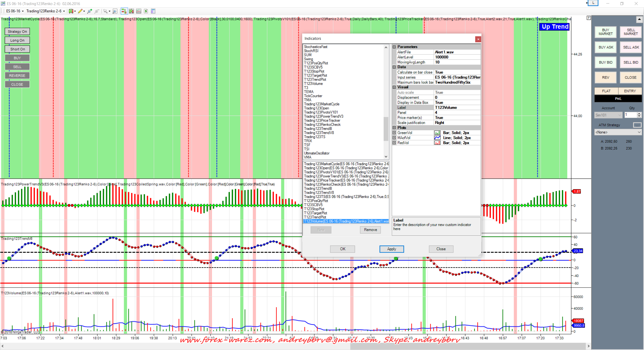Click the Apply button
Viewport: 644px width, 350px height.
click(391, 249)
